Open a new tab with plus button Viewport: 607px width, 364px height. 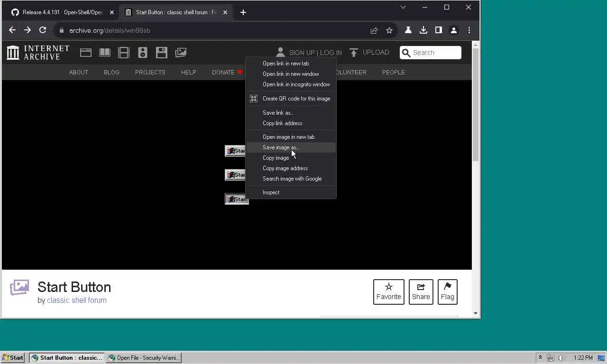243,12
